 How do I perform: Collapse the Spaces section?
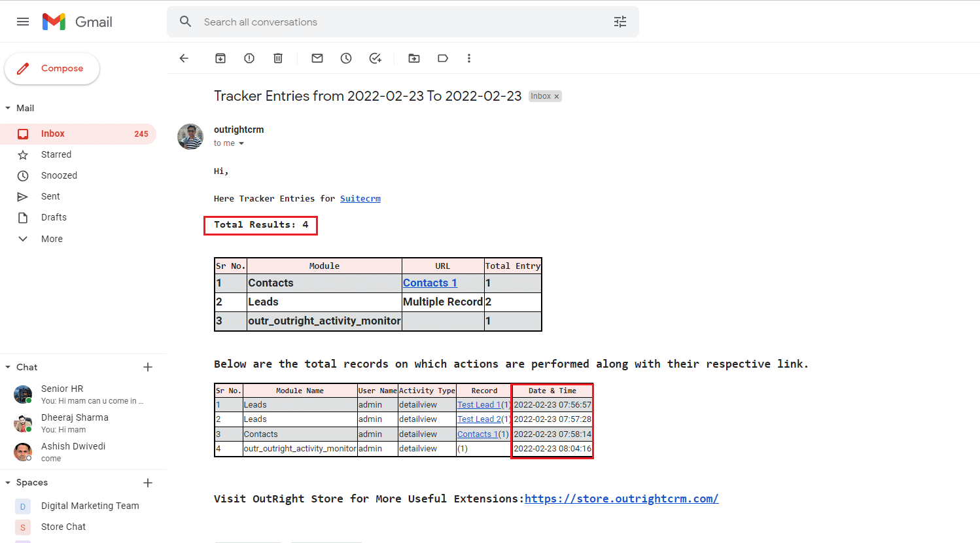click(x=8, y=482)
